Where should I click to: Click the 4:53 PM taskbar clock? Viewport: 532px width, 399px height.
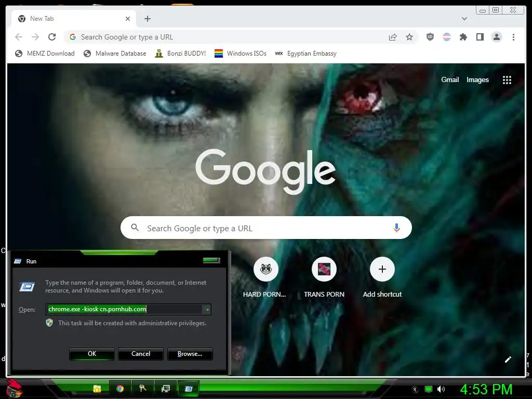click(x=486, y=389)
